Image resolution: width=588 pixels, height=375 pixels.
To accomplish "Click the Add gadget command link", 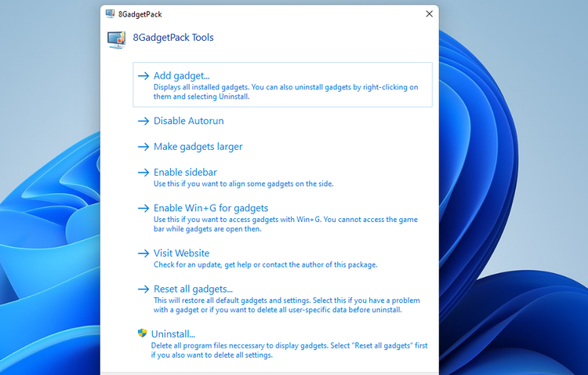I will (x=282, y=85).
